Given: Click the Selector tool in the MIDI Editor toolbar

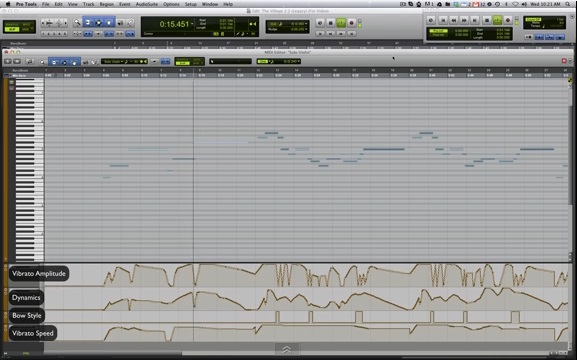Looking at the screenshot, I should point(64,62).
